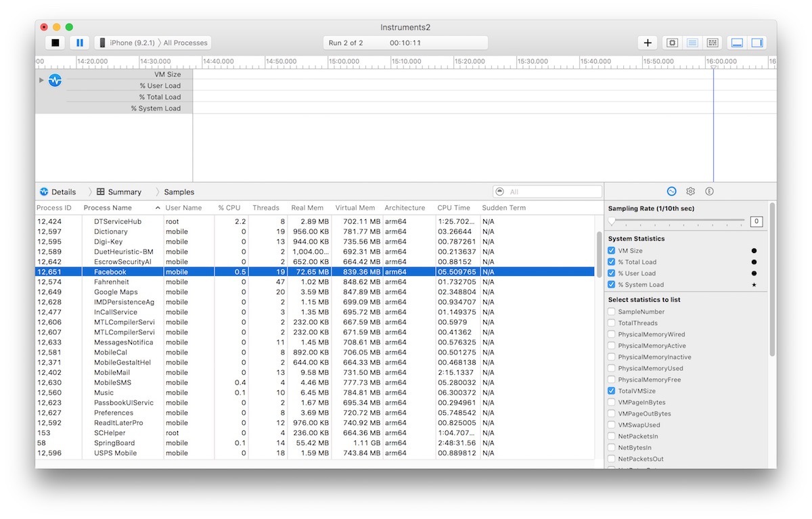This screenshot has height=519, width=812.
Task: Click the Run 2 of 2 status display
Action: 405,43
